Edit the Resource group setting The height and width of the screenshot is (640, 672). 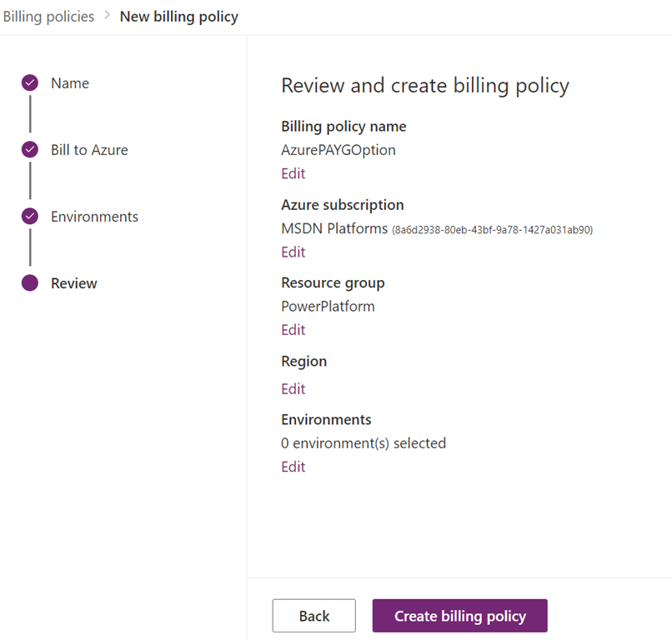293,330
